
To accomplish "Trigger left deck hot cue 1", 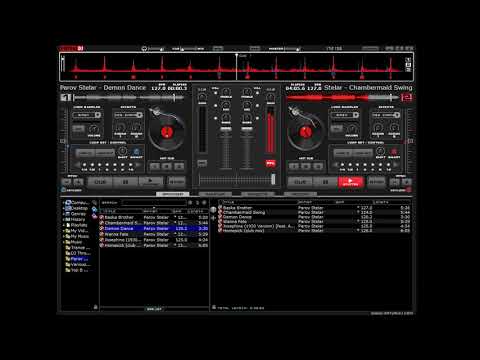I will [155, 166].
